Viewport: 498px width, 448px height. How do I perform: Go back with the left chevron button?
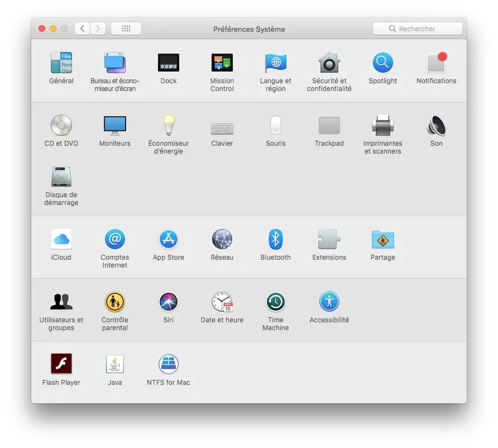(x=82, y=28)
